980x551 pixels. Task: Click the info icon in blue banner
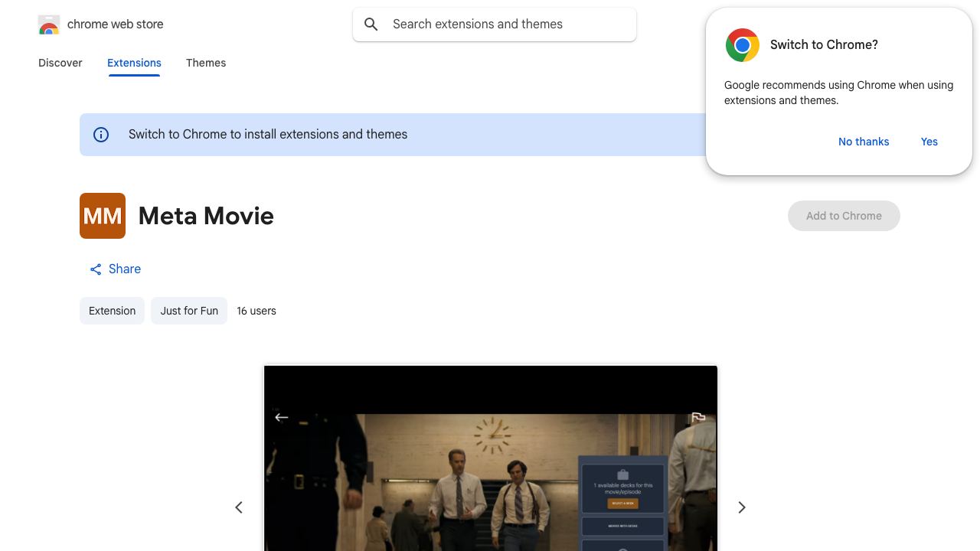(101, 135)
